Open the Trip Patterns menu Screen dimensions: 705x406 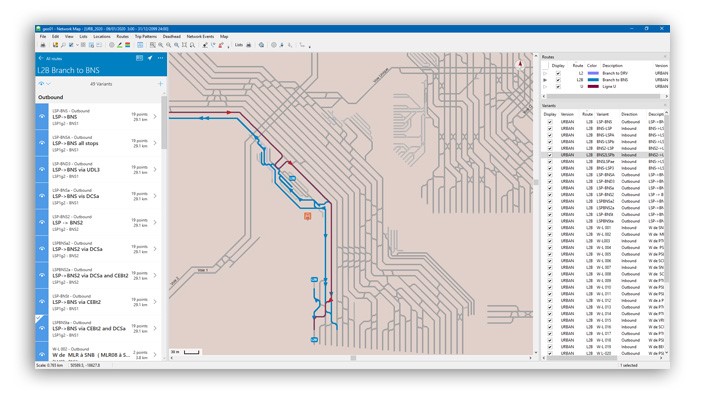pyautogui.click(x=146, y=36)
